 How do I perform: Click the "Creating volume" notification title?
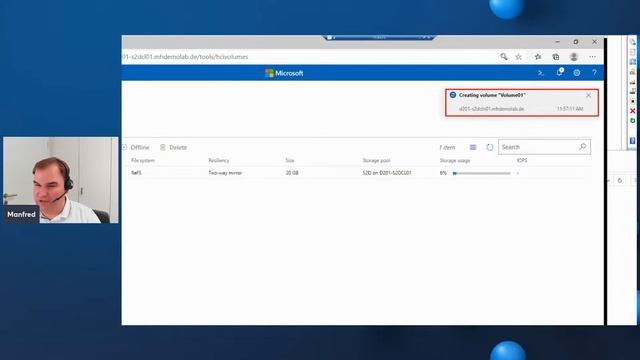click(492, 95)
